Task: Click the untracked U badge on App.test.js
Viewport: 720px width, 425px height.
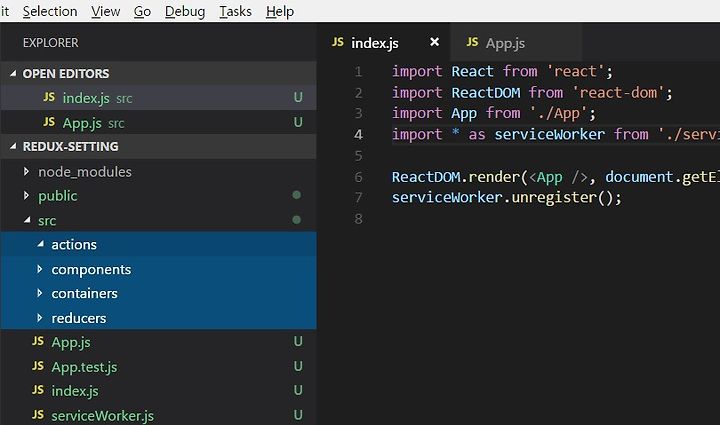Action: tap(298, 366)
